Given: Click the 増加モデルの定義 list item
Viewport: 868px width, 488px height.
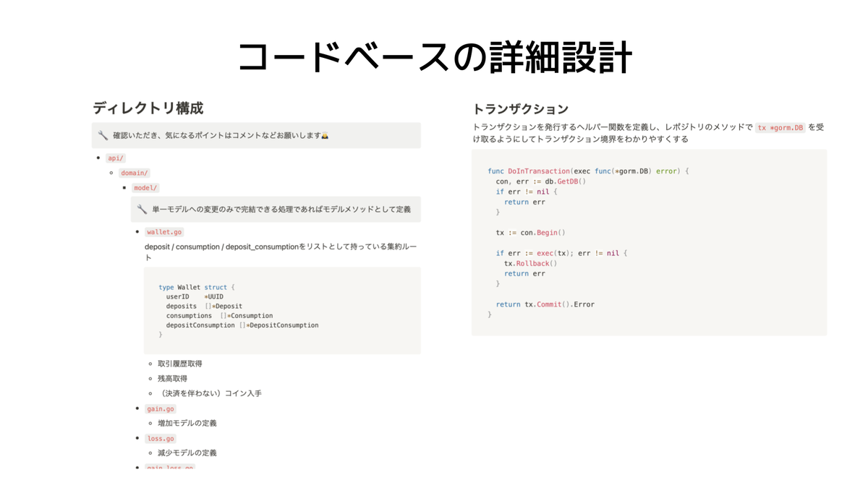Looking at the screenshot, I should point(187,423).
